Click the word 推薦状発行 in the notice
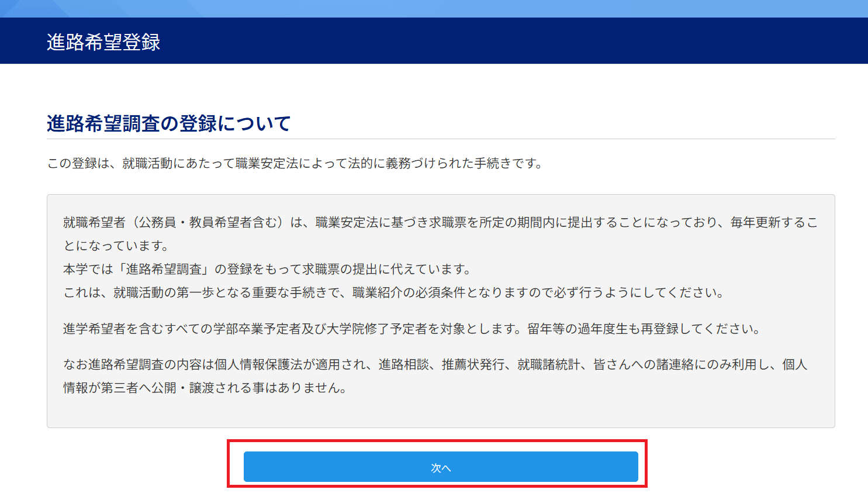This screenshot has height=493, width=868. pyautogui.click(x=473, y=364)
